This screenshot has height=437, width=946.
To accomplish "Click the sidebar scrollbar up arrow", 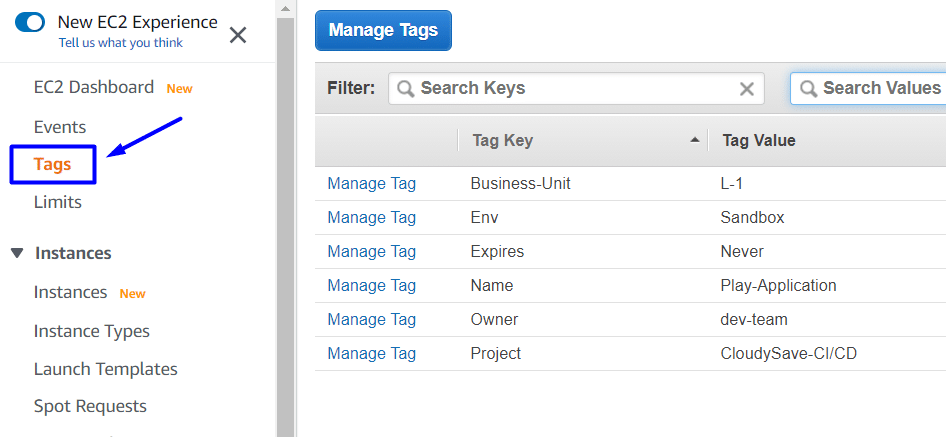I will click(285, 8).
